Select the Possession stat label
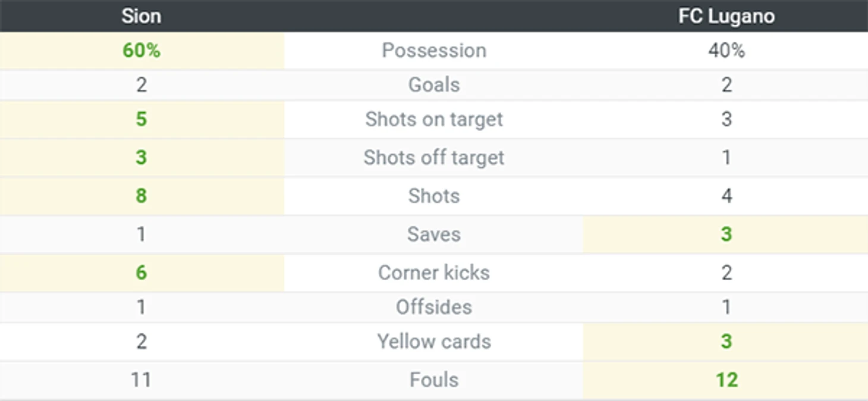 pyautogui.click(x=434, y=51)
